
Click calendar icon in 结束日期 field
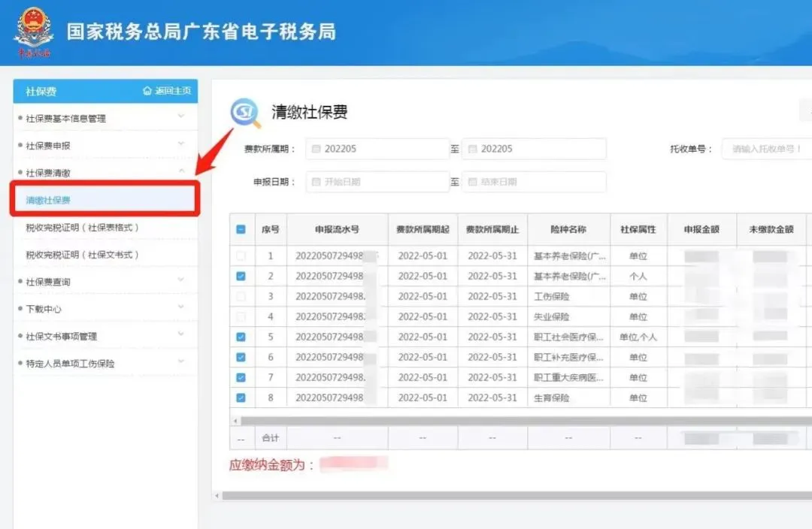(472, 182)
